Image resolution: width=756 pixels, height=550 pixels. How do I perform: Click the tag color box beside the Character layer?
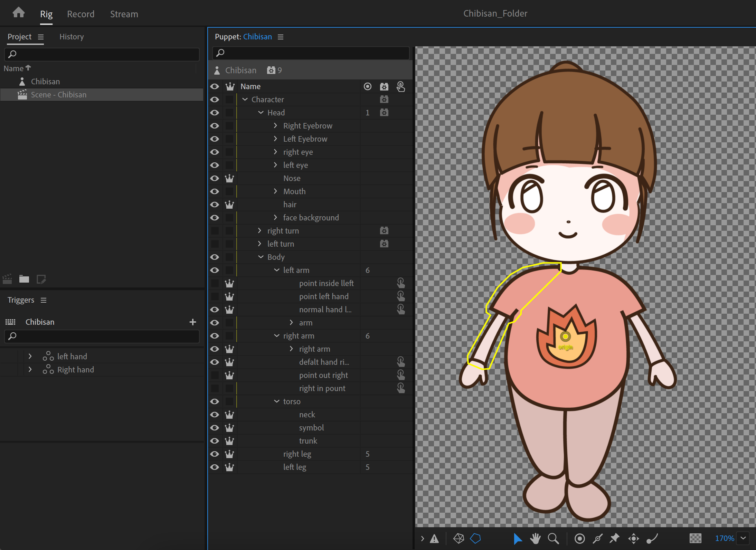pyautogui.click(x=230, y=99)
